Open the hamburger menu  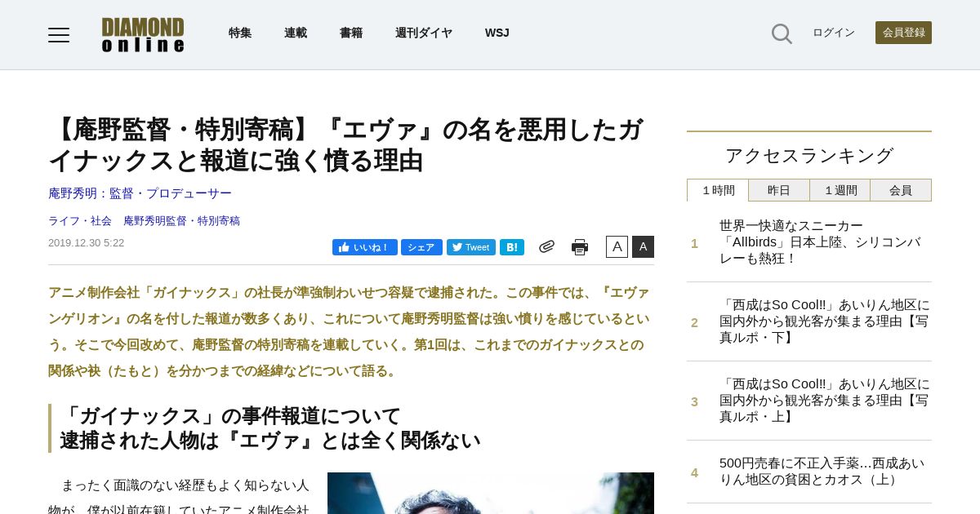59,34
